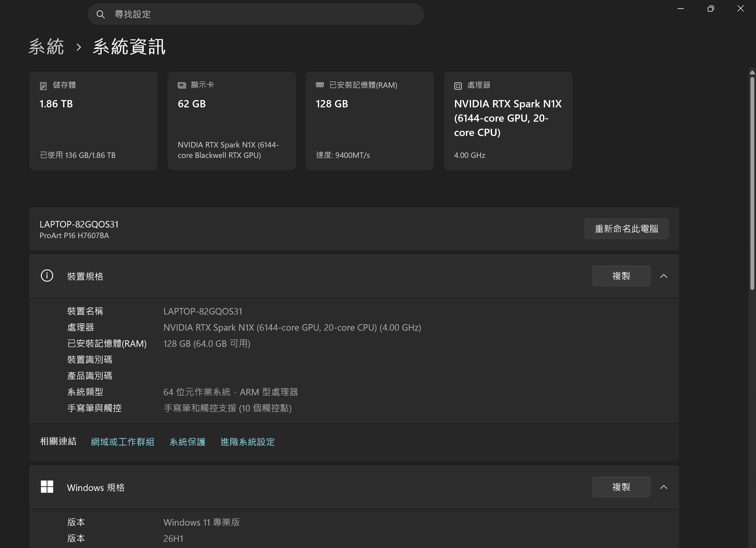Image resolution: width=756 pixels, height=548 pixels.
Task: Open the 62 GB graphics card tile
Action: [232, 121]
